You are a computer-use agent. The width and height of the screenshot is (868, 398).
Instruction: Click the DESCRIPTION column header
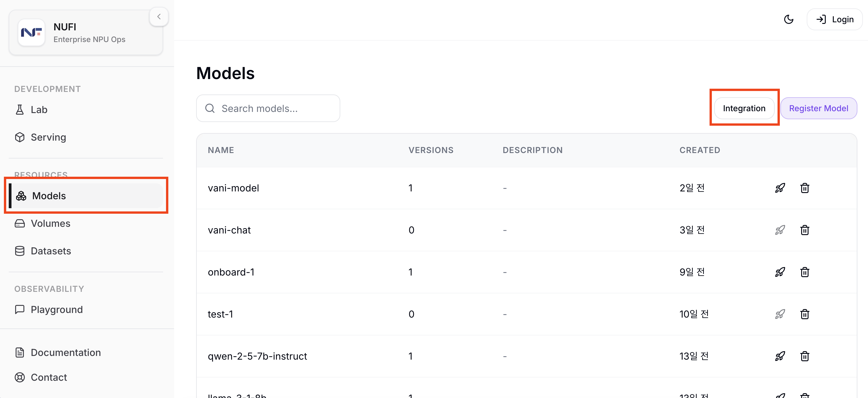[x=533, y=150]
